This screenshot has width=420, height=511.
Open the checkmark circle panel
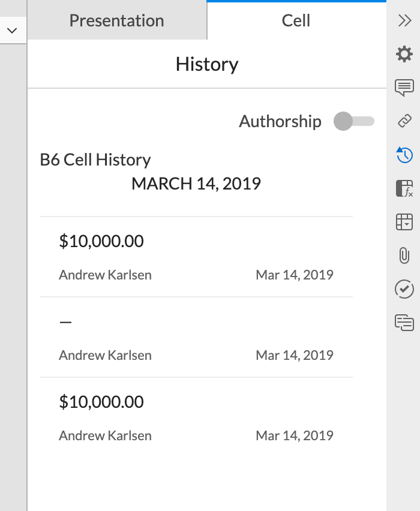click(404, 290)
